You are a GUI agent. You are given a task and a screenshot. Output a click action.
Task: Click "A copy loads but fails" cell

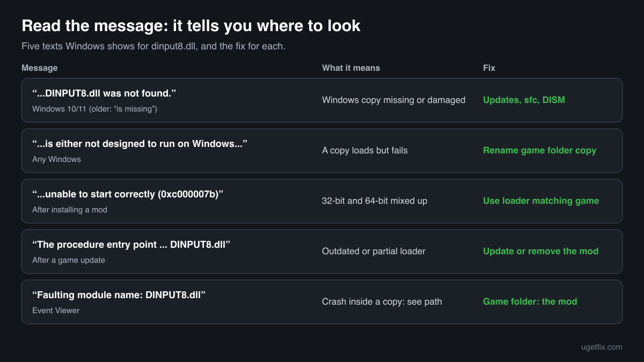point(365,151)
